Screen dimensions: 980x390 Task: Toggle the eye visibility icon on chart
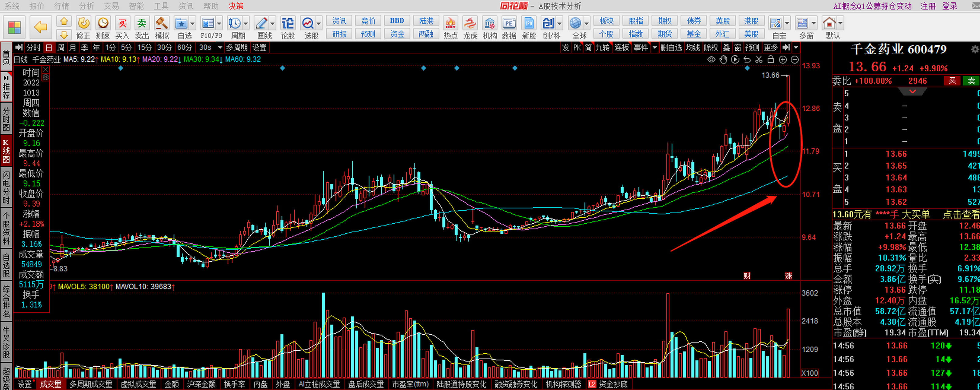(711, 59)
